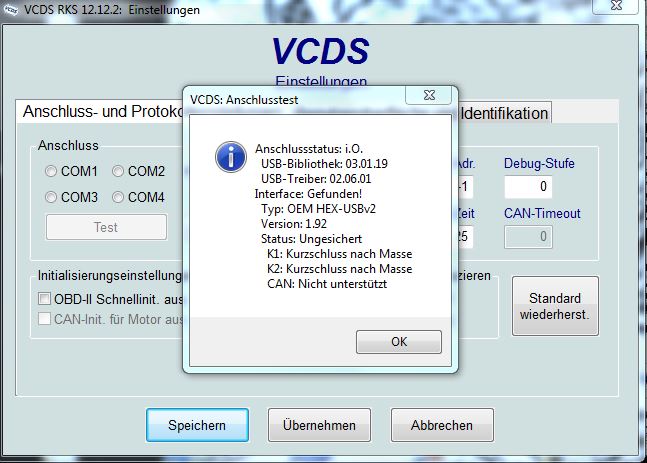The height and width of the screenshot is (463, 647).
Task: Click the 'Status: Ungesichert' line
Action: tap(312, 239)
